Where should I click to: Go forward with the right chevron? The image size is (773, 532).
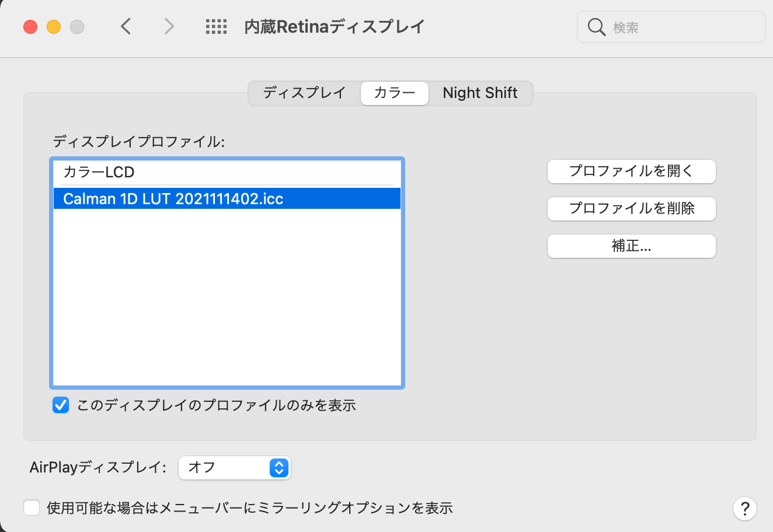click(x=169, y=26)
